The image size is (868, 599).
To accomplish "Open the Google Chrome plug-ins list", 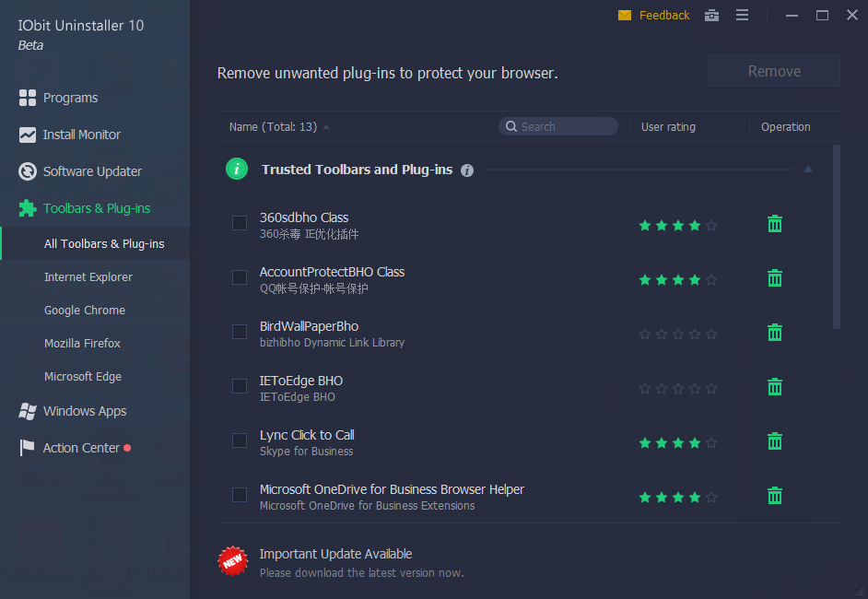I will point(85,311).
